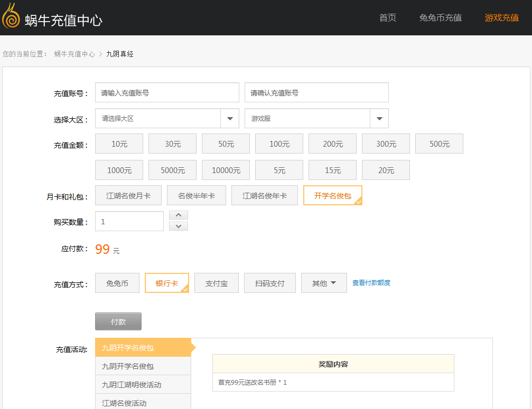Choose the 开学名俊包 gift pack
This screenshot has height=409, width=532.
332,196
